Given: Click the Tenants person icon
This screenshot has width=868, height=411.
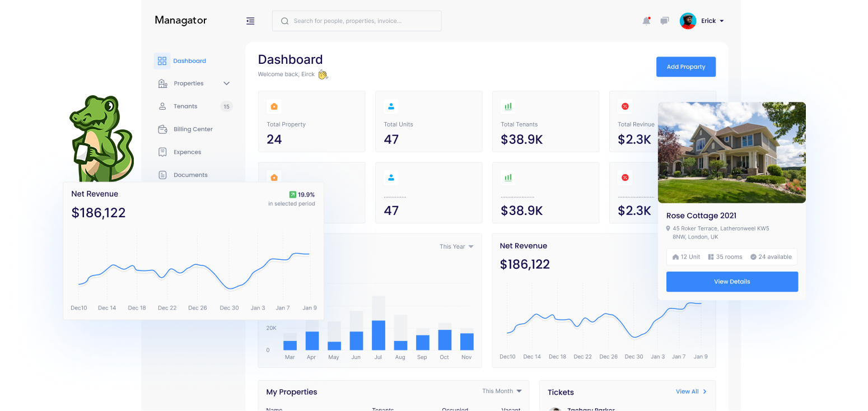Looking at the screenshot, I should [x=162, y=106].
